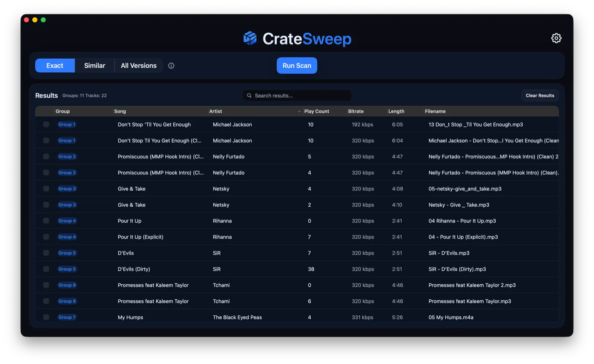Click the Group 7 badge for My Humps

(67, 317)
